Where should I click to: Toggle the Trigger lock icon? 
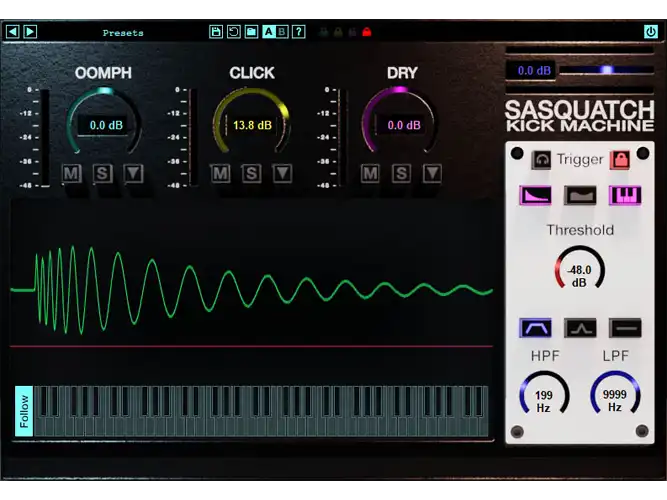[620, 160]
